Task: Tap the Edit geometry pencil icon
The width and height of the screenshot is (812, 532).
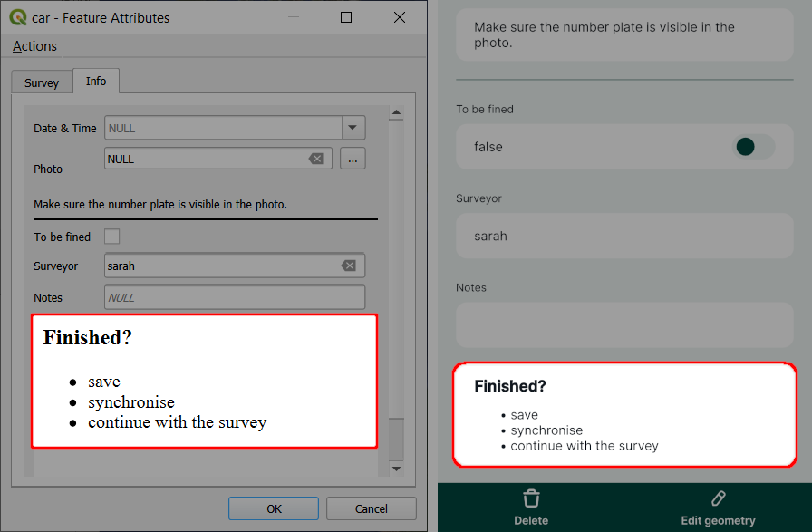Action: (x=717, y=498)
